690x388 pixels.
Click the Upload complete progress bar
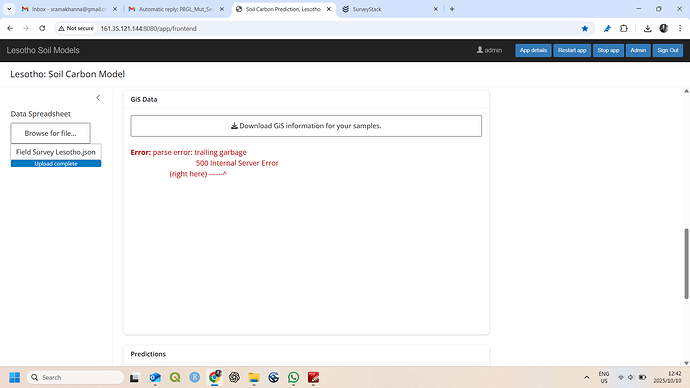point(56,164)
